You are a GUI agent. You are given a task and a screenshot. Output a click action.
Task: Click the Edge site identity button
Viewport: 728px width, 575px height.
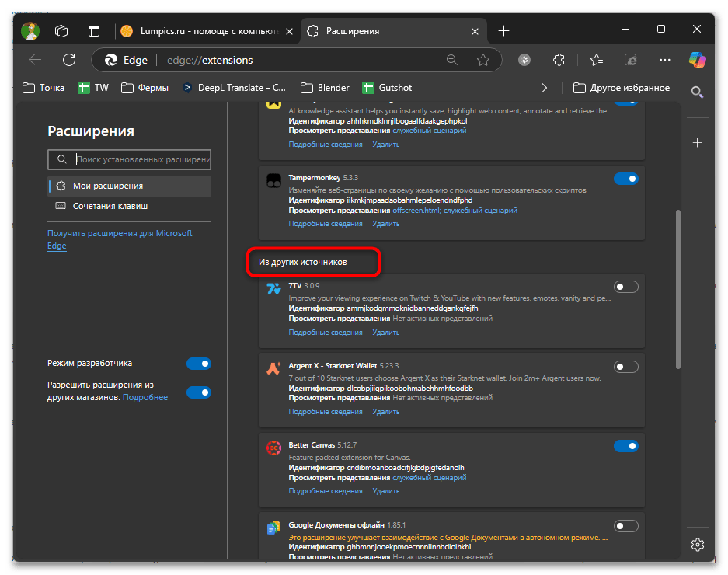(127, 60)
